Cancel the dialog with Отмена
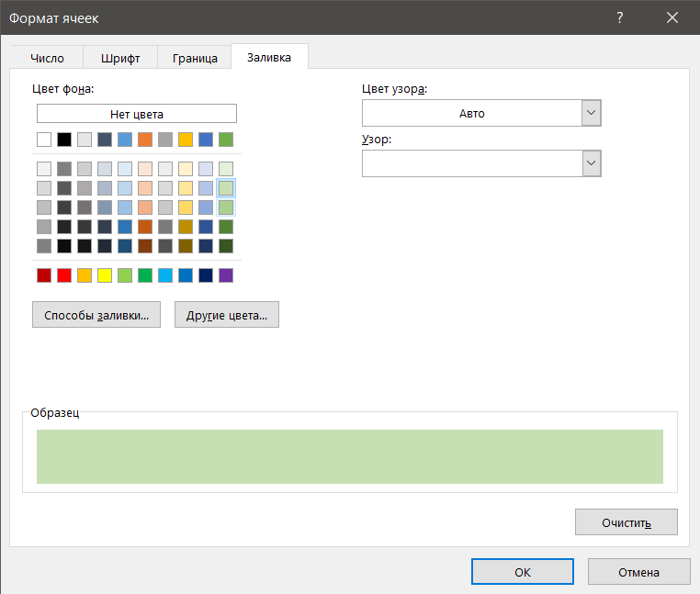The image size is (700, 594). (x=638, y=572)
